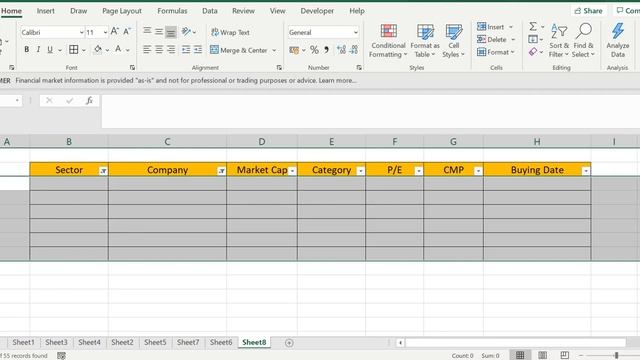Align text to middle
Screen dimensions: 640x360
159,31
